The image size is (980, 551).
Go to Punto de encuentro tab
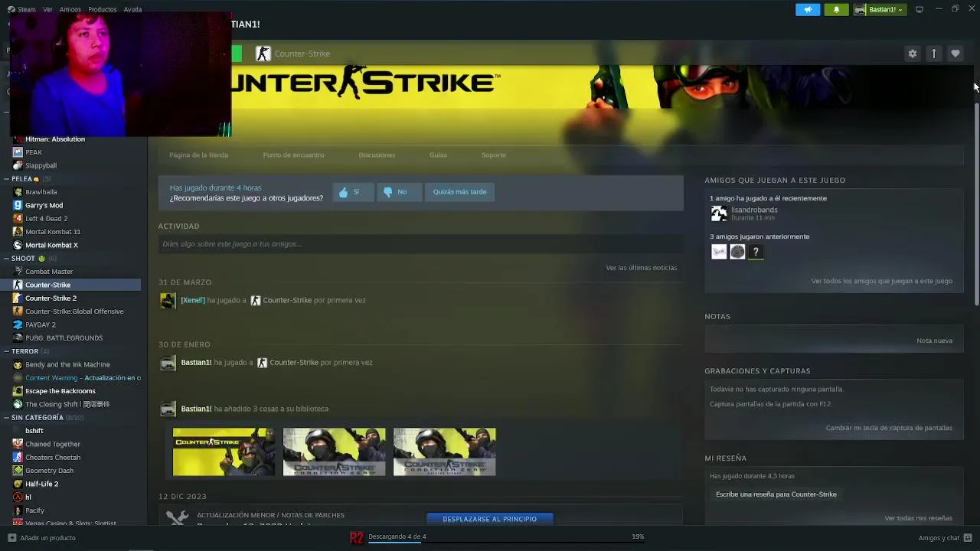293,155
